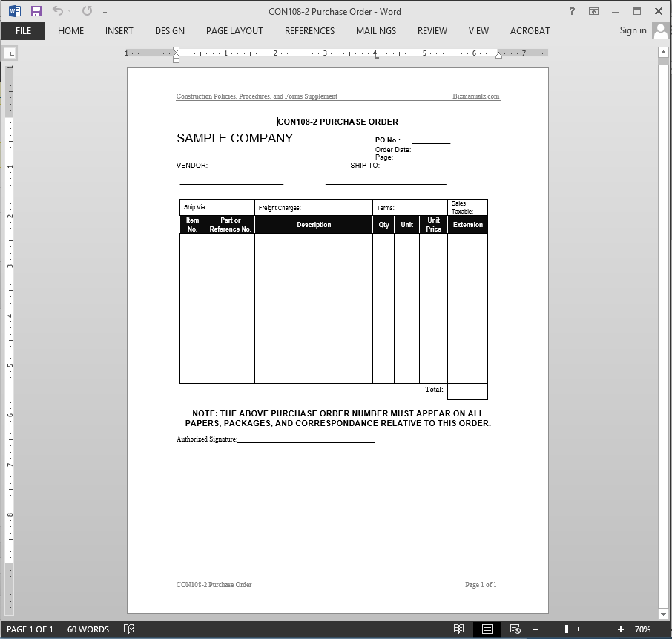
Task: Open the Customize Quick Access Toolbar dropdown
Action: pyautogui.click(x=105, y=12)
